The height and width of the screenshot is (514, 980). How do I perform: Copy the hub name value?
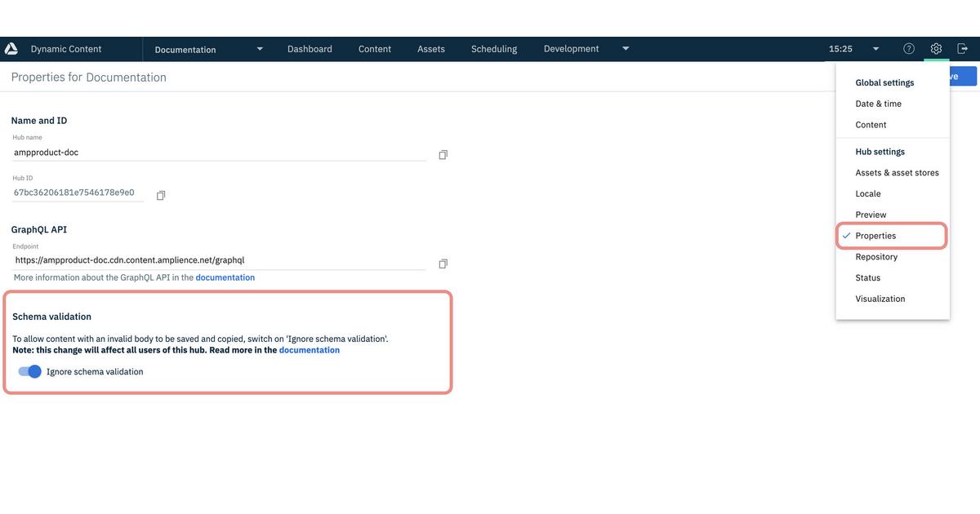[x=443, y=155]
